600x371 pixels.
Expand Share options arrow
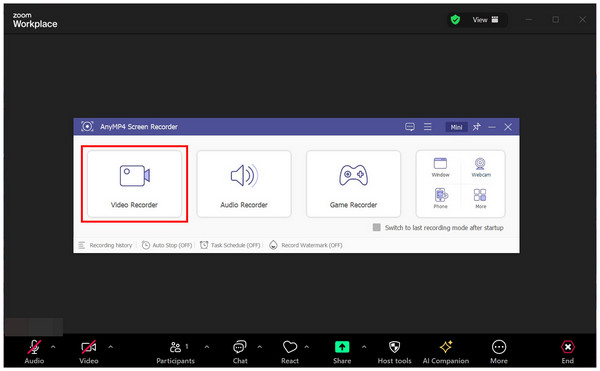tap(364, 347)
